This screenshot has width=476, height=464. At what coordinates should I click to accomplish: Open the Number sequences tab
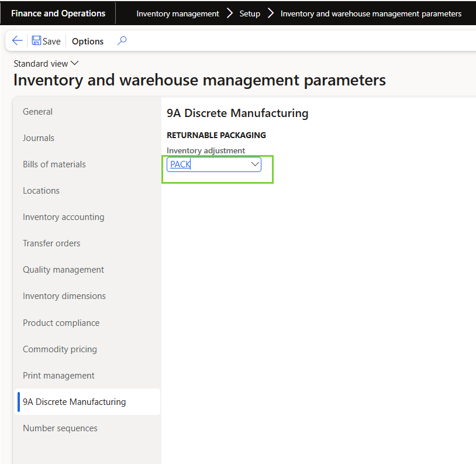coord(60,428)
